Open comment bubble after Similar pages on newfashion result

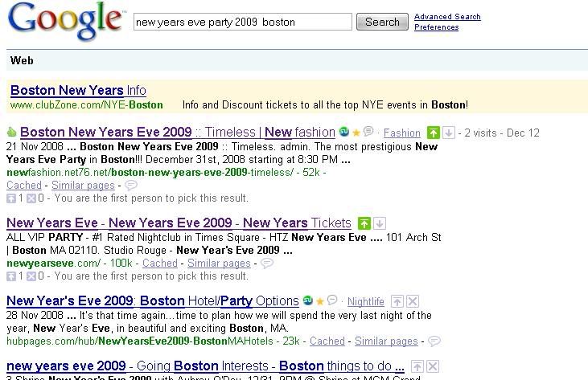click(x=131, y=185)
